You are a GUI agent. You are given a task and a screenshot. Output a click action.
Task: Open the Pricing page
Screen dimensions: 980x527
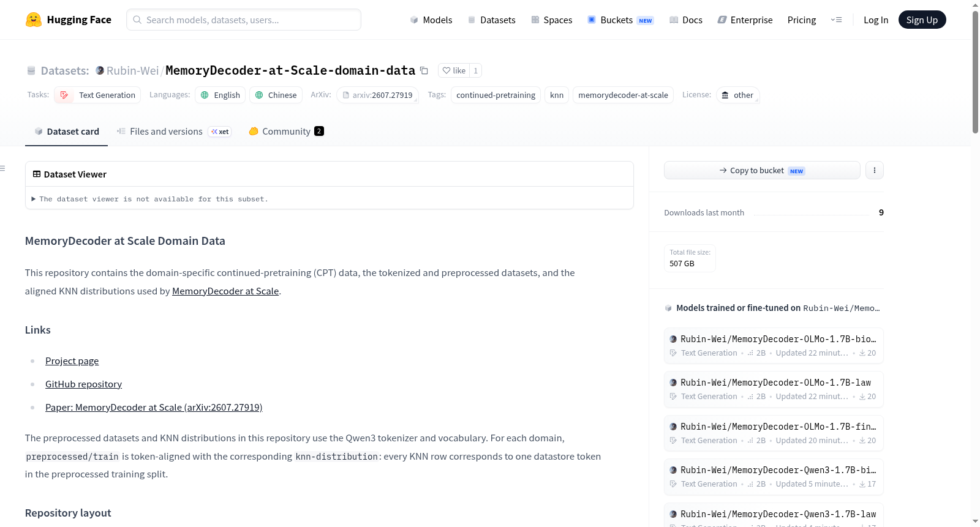point(802,20)
